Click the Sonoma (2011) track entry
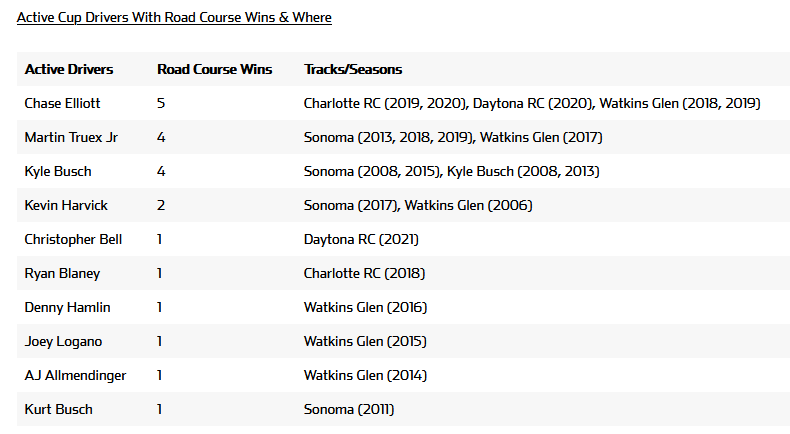 click(349, 409)
